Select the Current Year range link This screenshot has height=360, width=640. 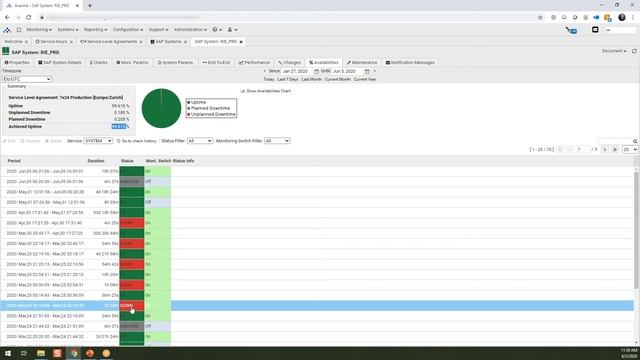tap(364, 80)
